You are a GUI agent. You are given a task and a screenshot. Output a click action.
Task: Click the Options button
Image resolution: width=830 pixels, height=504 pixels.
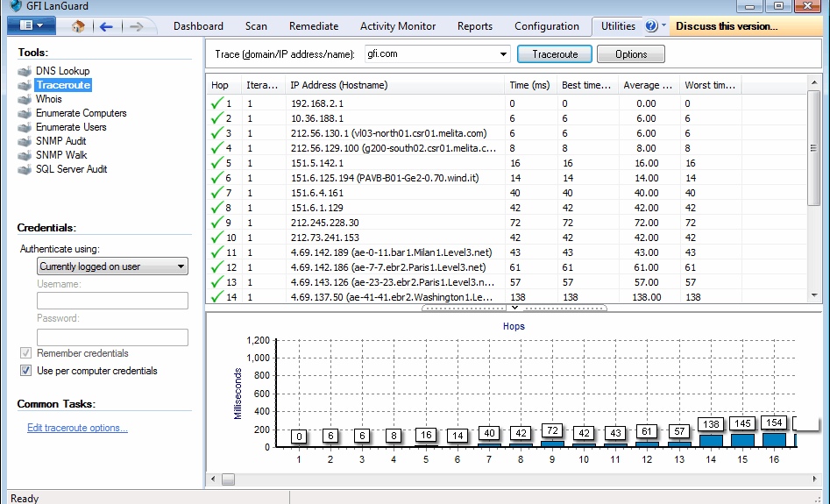coord(631,54)
